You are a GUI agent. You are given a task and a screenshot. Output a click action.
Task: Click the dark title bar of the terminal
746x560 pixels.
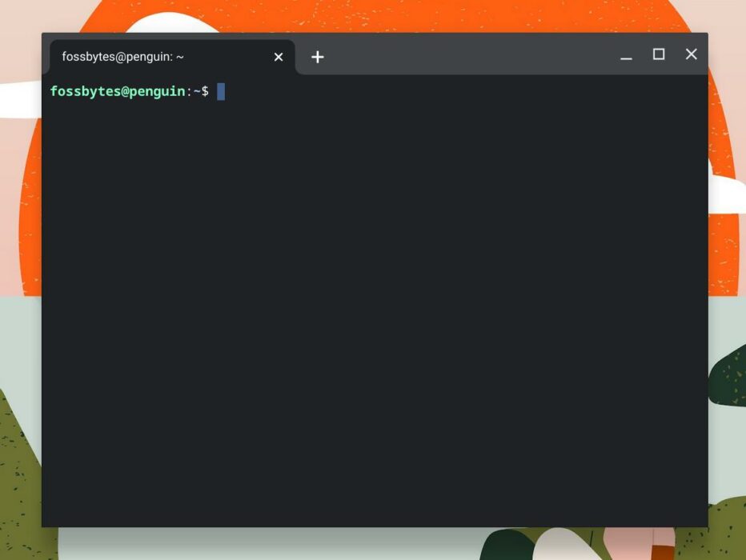coord(480,54)
